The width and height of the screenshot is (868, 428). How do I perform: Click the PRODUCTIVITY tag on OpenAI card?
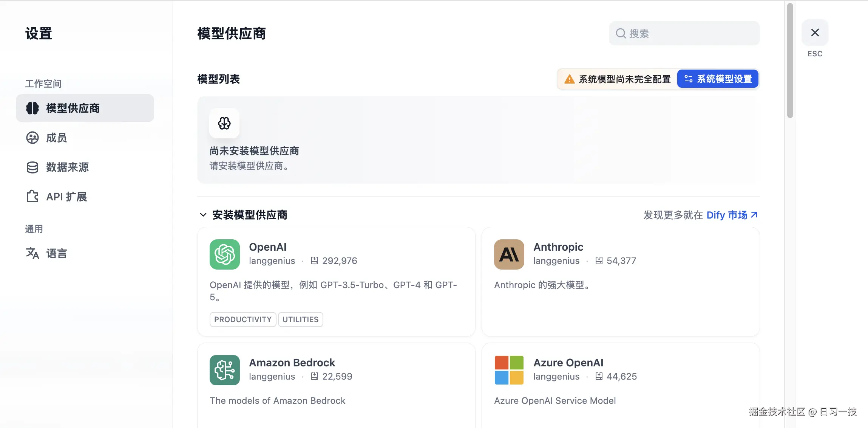pyautogui.click(x=243, y=319)
